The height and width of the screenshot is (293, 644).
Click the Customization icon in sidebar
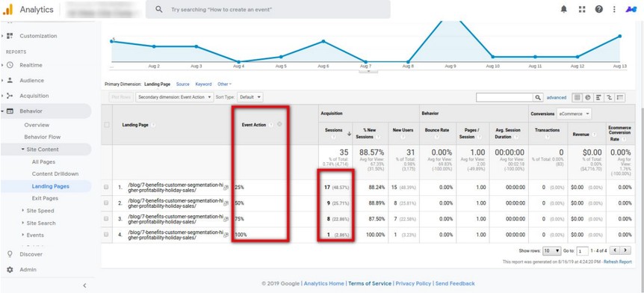point(10,36)
